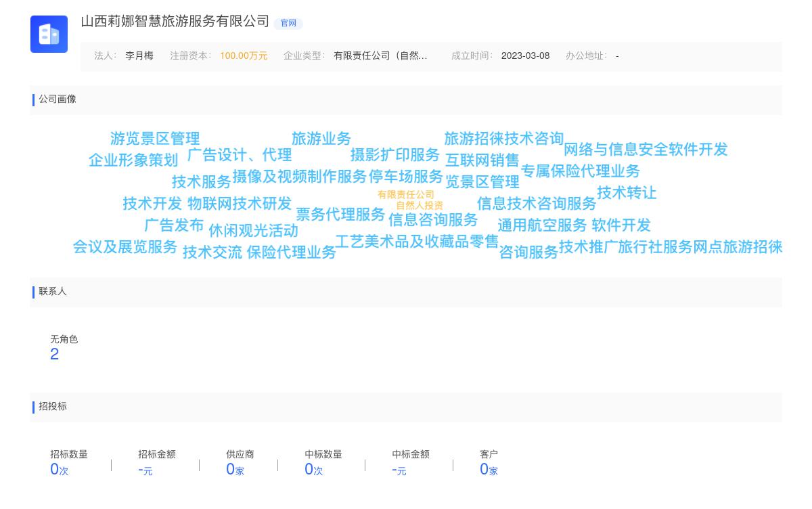Screen dimensions: 812x509
Task: Click tag 工艺美术品及收藏品零售
Action: click(x=417, y=242)
